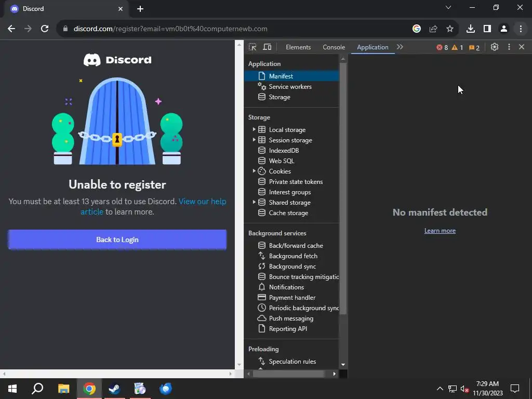Click the 1 warning indicator
The width and height of the screenshot is (532, 399).
(457, 47)
